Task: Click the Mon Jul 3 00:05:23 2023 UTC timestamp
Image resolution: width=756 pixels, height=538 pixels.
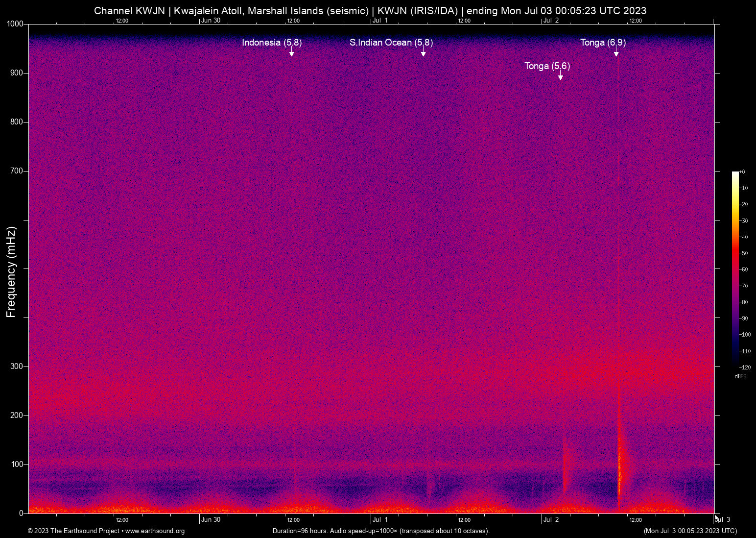Action: tap(690, 531)
